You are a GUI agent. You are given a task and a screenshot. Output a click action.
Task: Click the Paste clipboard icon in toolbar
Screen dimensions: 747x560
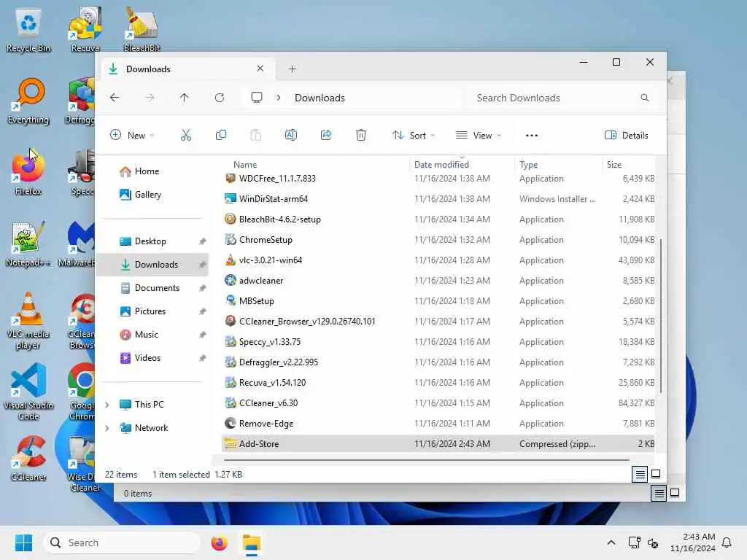click(256, 135)
